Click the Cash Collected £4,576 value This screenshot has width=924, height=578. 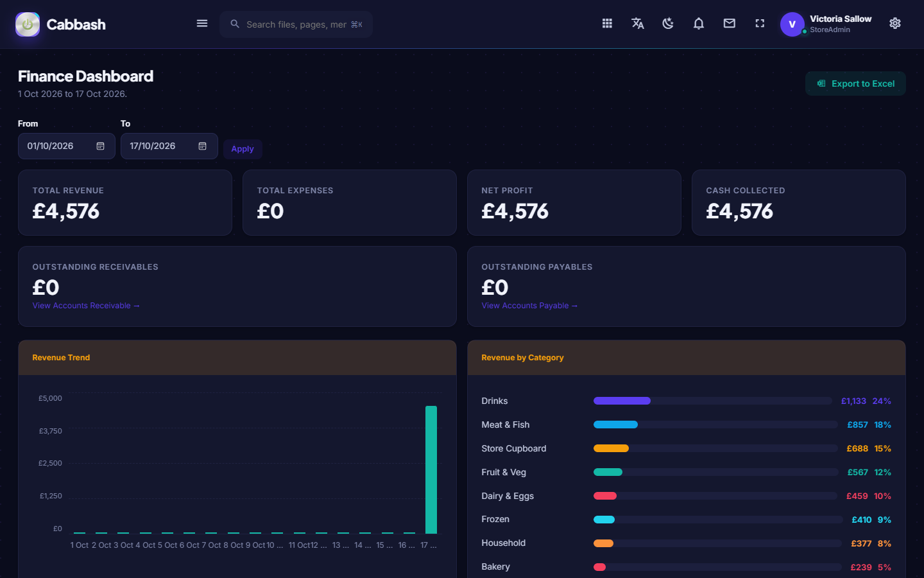point(740,211)
